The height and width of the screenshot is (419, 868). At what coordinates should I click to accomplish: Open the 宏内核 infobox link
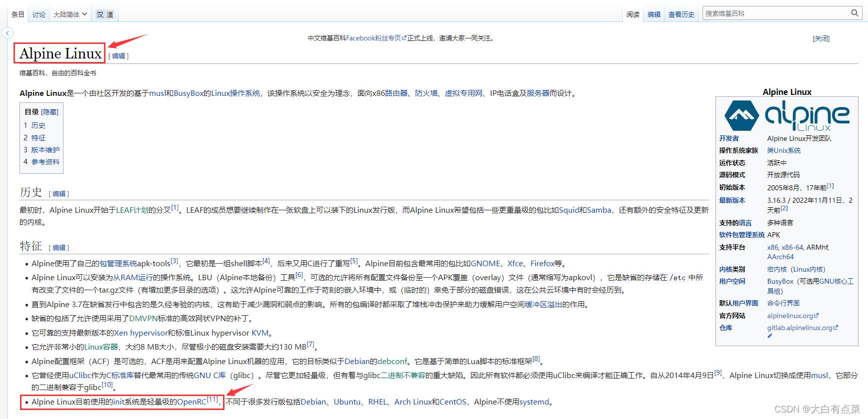click(x=777, y=269)
